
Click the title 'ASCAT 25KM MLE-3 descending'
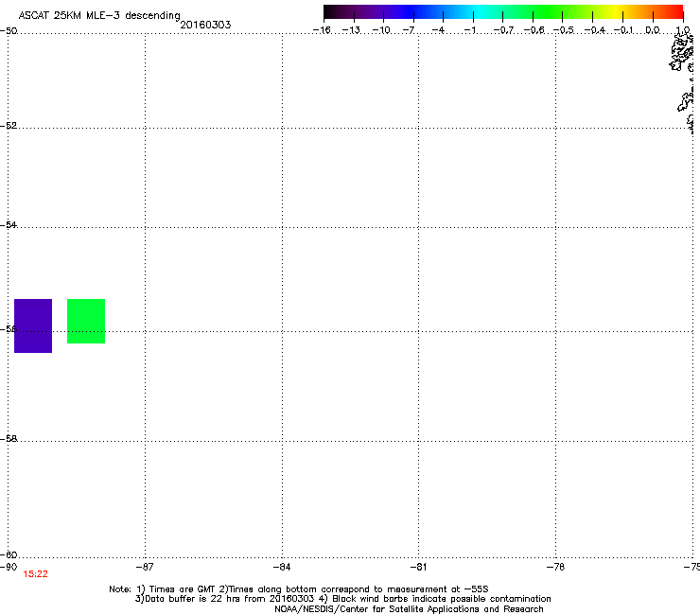click(x=99, y=15)
